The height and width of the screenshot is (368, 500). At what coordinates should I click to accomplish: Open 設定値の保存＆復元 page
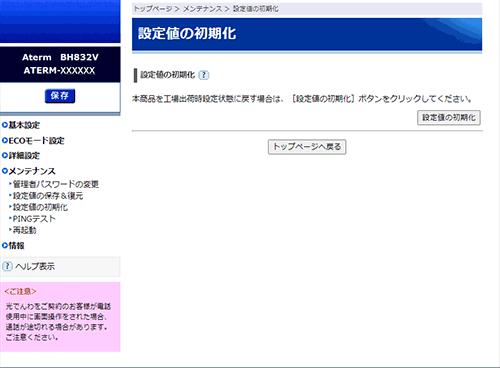point(48,196)
